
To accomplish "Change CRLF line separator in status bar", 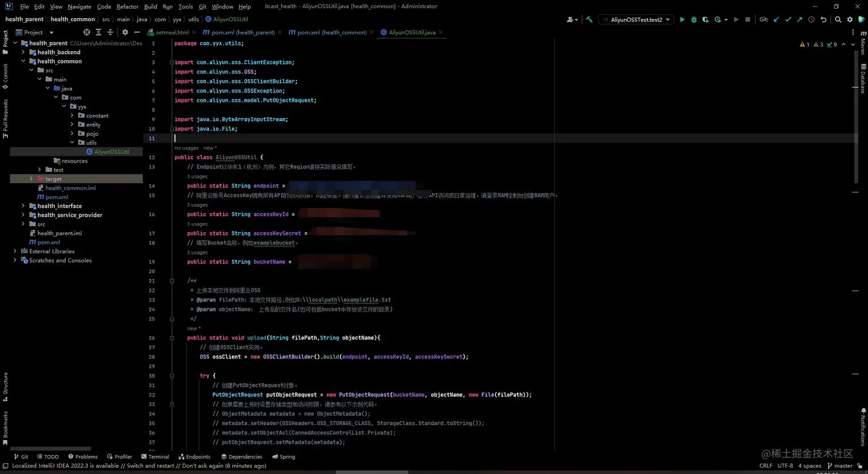I will point(766,466).
